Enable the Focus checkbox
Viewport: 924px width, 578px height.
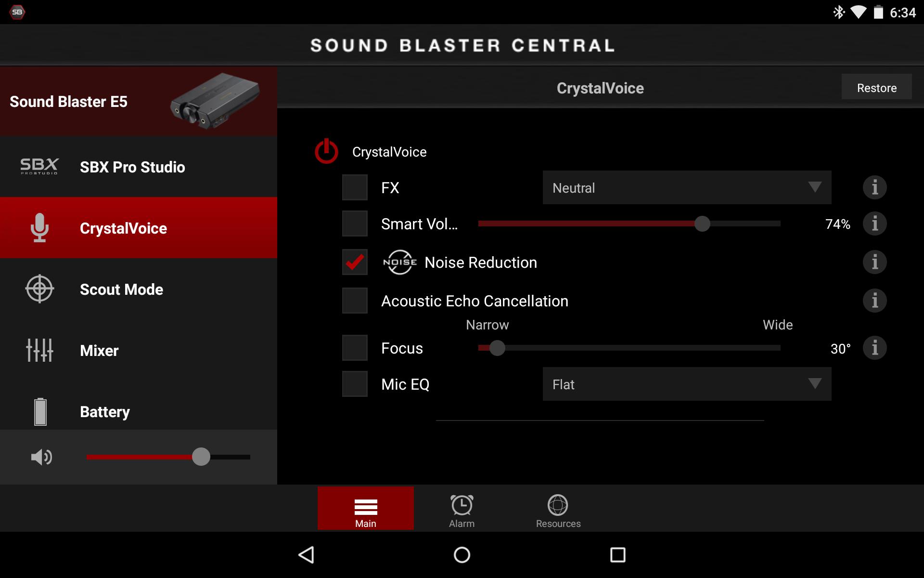[355, 348]
